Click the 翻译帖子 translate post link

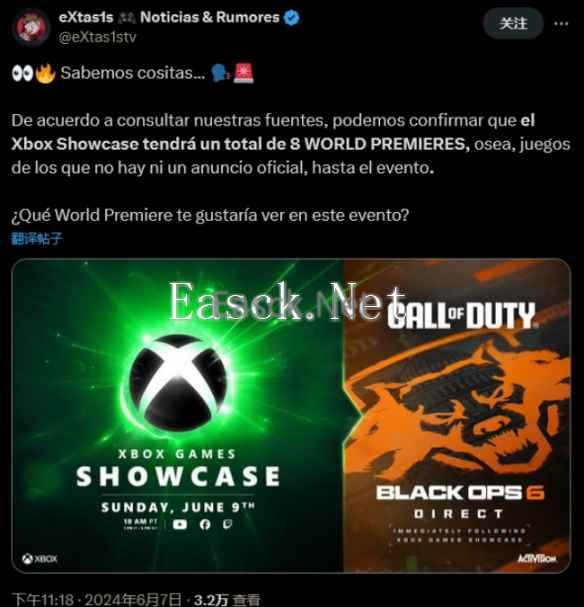point(37,238)
